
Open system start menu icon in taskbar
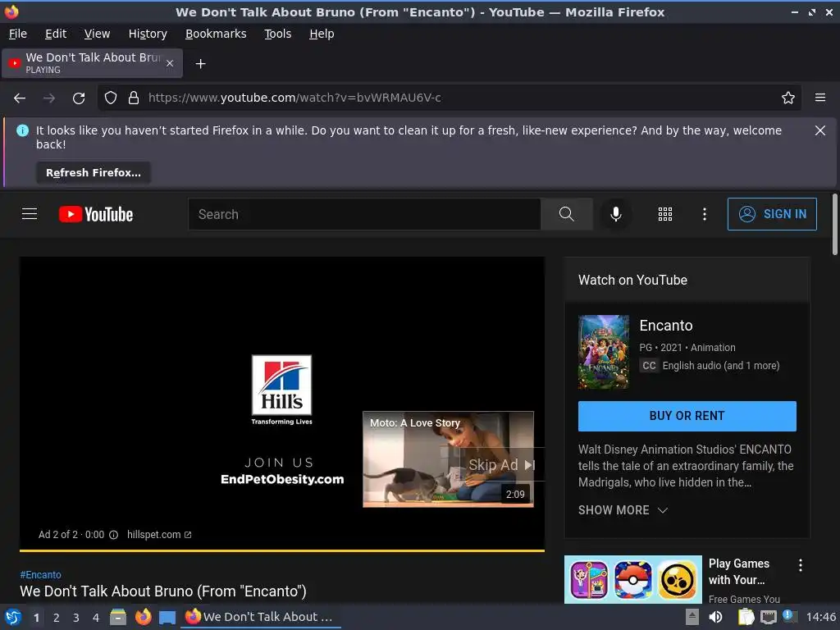pos(13,617)
